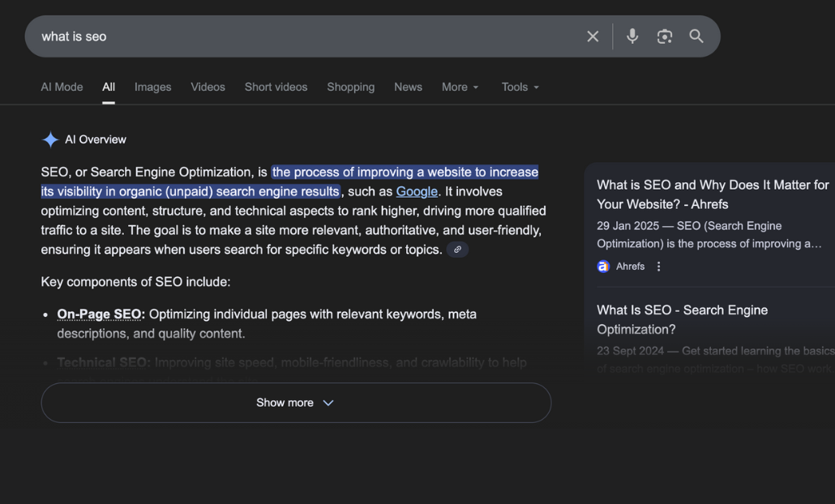Select the Shopping tab
The image size is (835, 504).
point(350,87)
